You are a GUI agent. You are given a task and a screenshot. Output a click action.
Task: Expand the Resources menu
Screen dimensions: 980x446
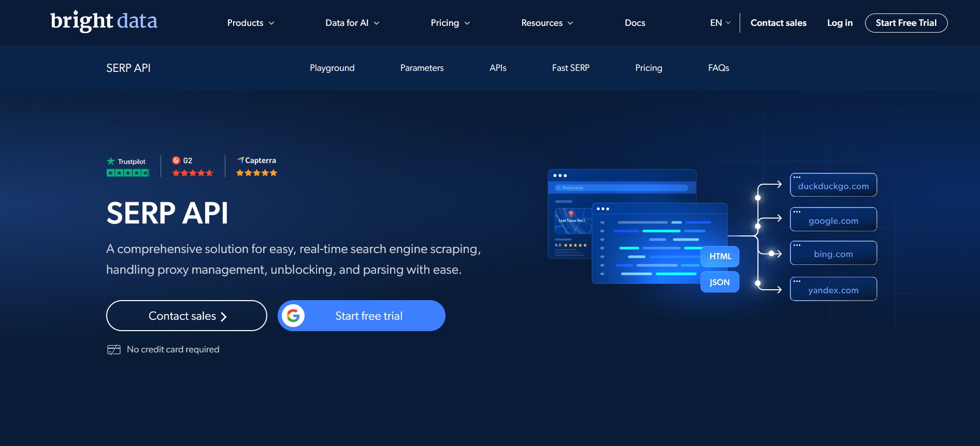[547, 23]
